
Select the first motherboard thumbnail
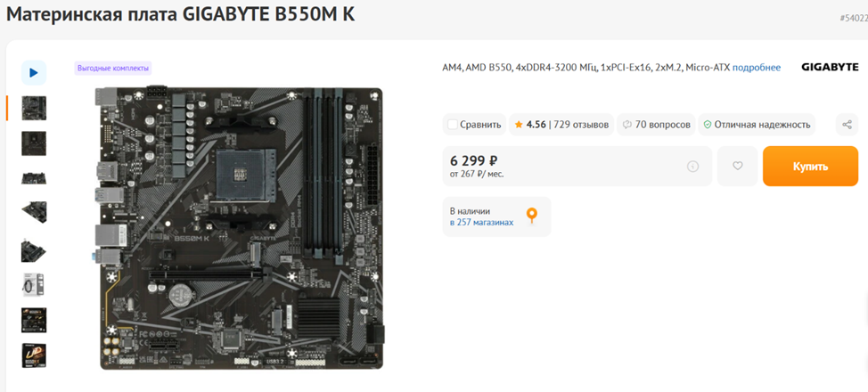point(34,108)
